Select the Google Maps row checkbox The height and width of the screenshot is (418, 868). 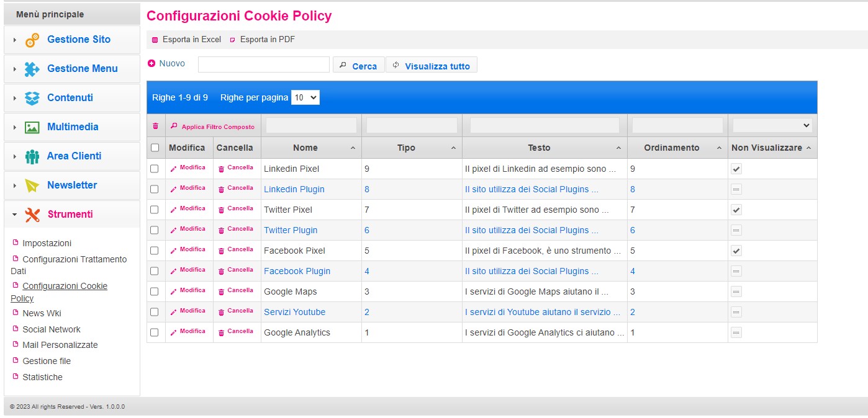(x=155, y=291)
